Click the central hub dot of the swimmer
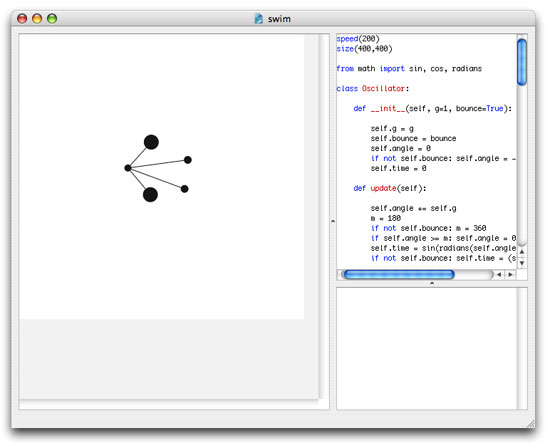 [x=128, y=168]
